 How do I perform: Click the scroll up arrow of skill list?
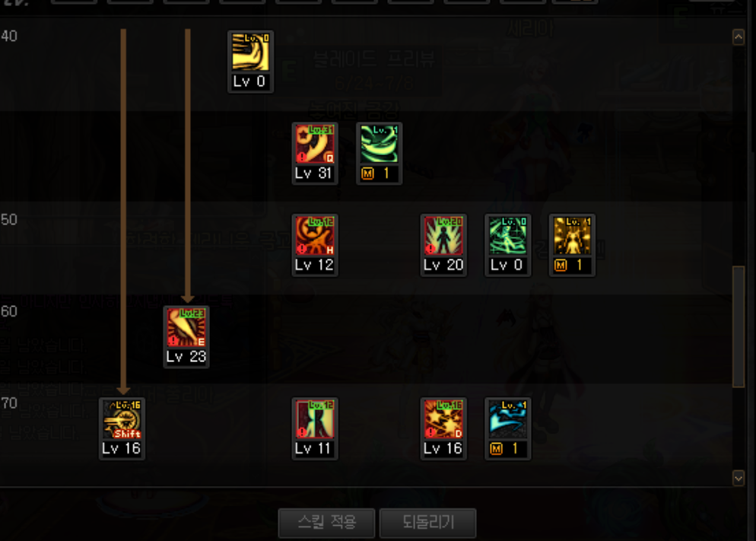739,37
